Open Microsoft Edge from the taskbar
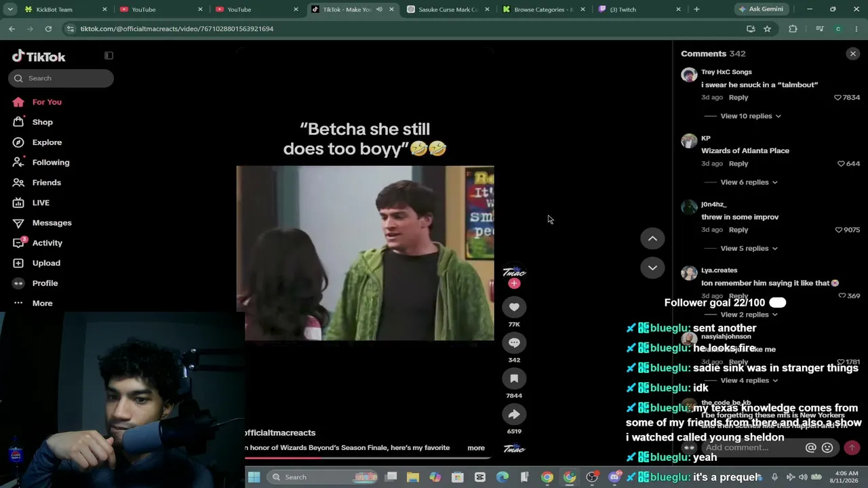The image size is (868, 488). tap(502, 477)
